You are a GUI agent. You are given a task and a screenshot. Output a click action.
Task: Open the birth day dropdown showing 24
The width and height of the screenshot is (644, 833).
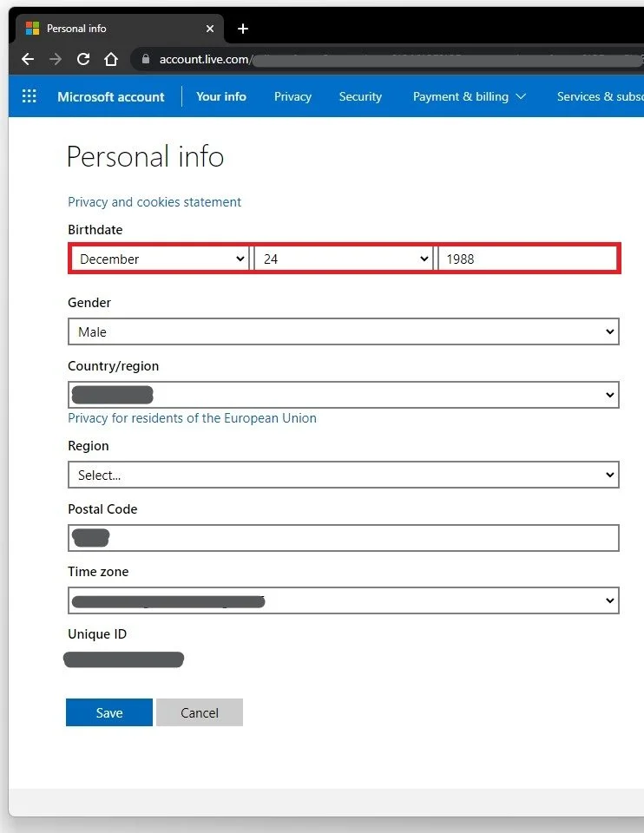pos(343,259)
